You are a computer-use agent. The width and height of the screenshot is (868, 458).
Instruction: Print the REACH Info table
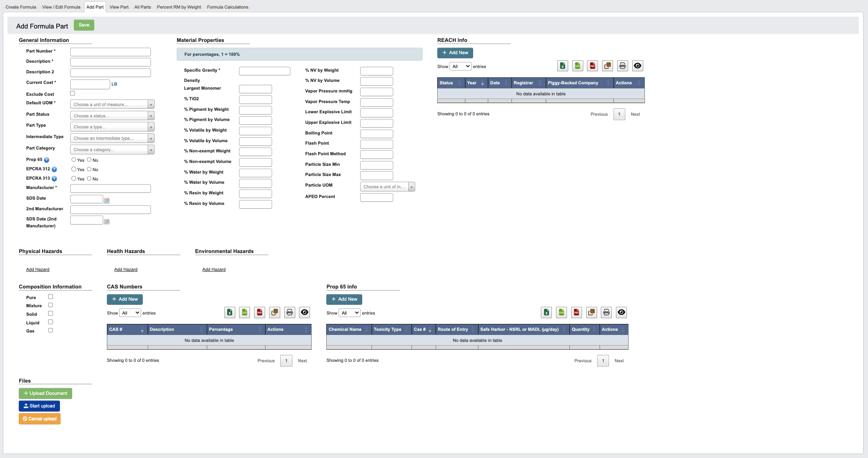(x=622, y=66)
